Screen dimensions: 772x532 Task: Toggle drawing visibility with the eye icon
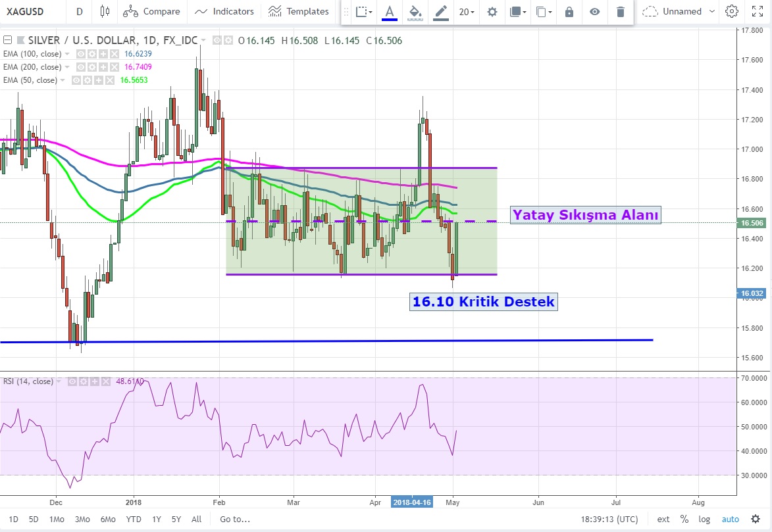tap(595, 11)
